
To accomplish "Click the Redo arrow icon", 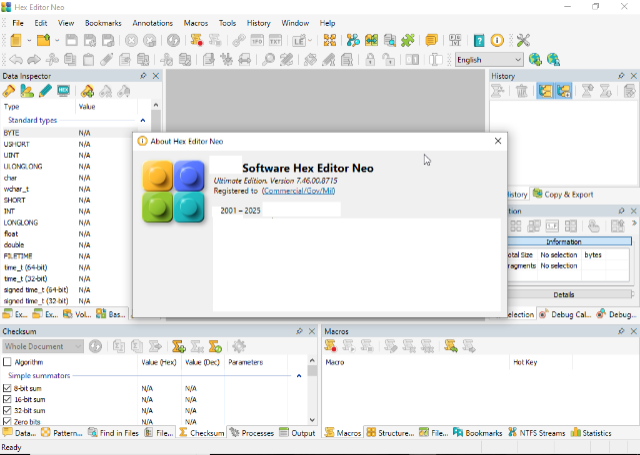I will click(34, 60).
